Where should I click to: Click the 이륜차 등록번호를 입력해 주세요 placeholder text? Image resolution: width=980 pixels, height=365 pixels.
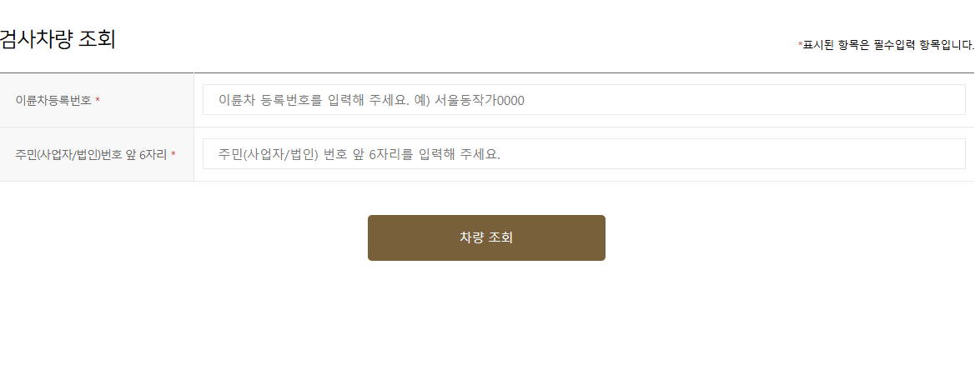tap(314, 100)
